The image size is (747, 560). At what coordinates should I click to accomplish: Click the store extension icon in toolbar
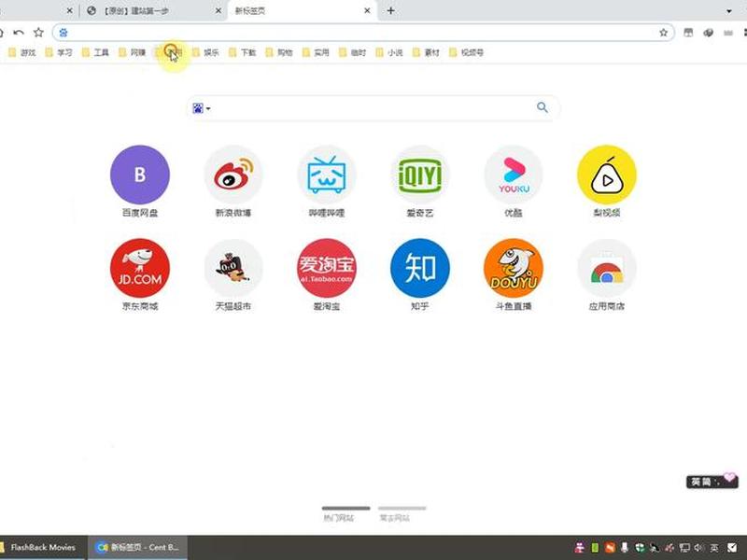pyautogui.click(x=688, y=33)
